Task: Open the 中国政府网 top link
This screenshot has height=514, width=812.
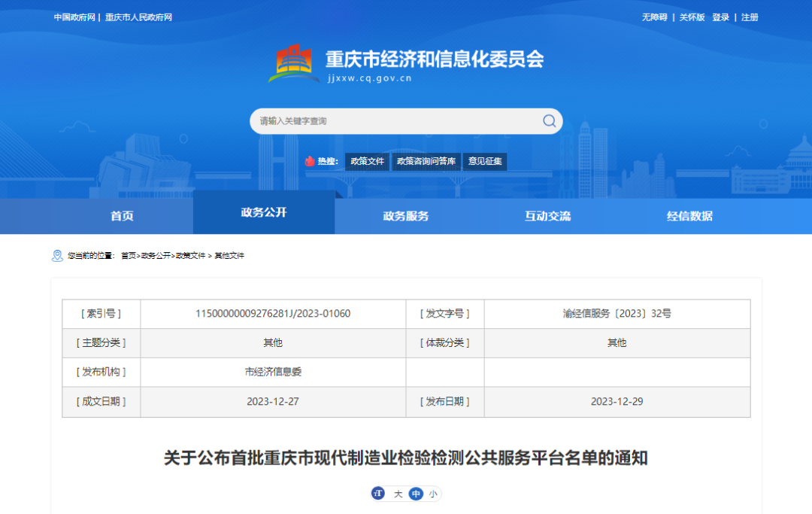Action: [74, 17]
